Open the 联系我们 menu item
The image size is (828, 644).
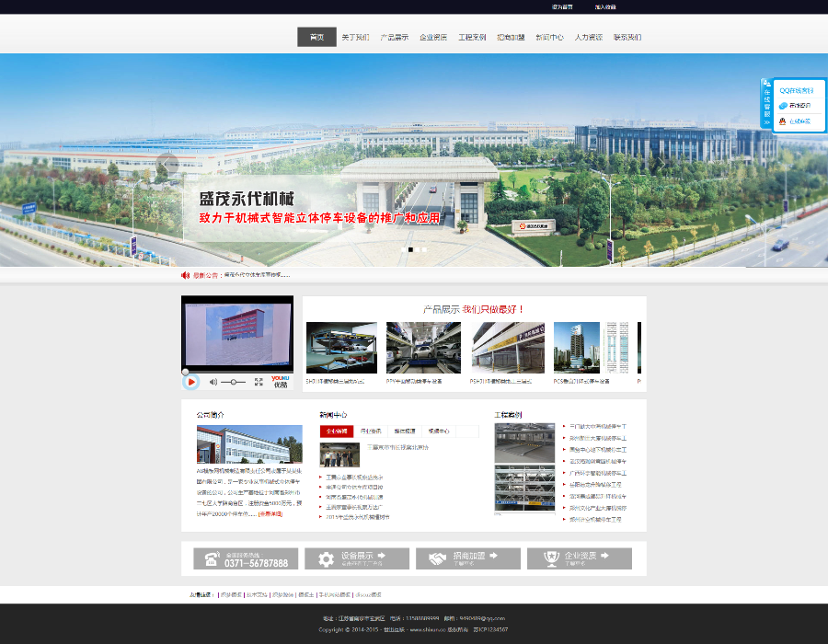pos(627,37)
